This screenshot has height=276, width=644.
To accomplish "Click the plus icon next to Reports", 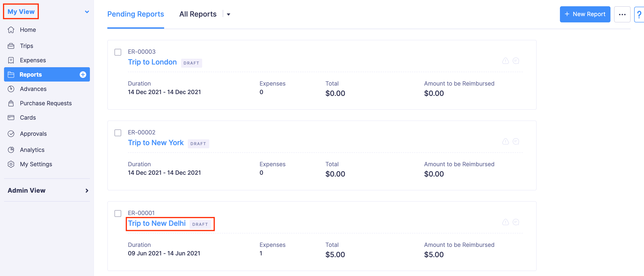I will [x=83, y=74].
